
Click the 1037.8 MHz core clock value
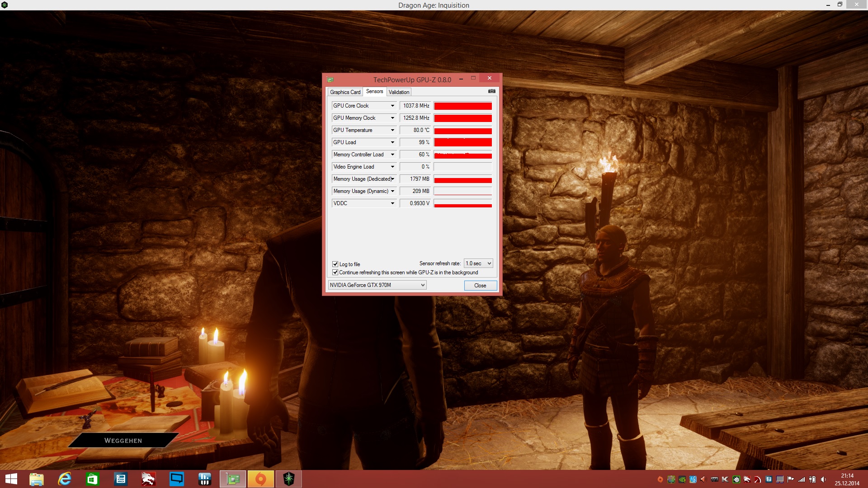(415, 105)
